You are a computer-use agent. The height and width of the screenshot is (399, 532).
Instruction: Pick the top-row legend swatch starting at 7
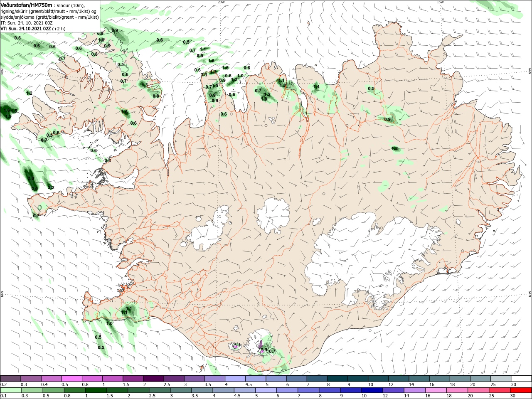[317, 379]
